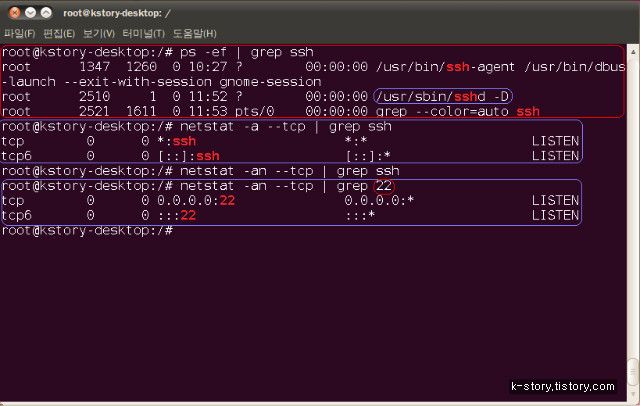Click grep --color=auto ssh text
Image resolution: width=640 pixels, height=406 pixels.
tap(458, 111)
